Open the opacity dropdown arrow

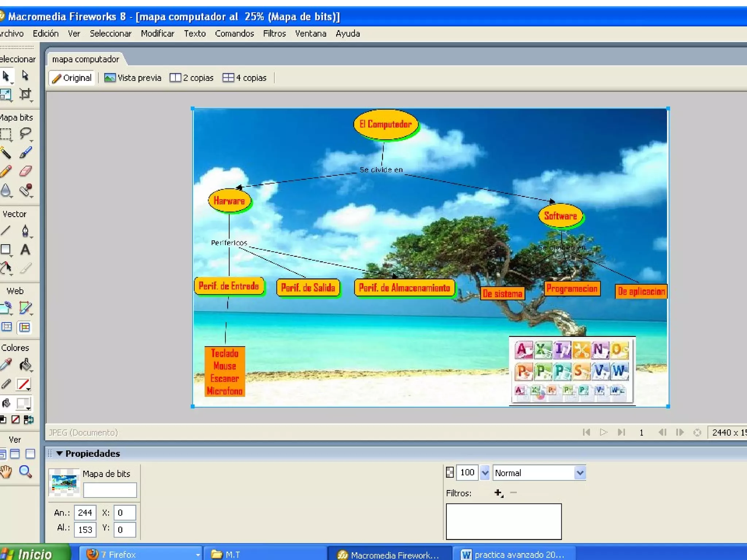(485, 473)
